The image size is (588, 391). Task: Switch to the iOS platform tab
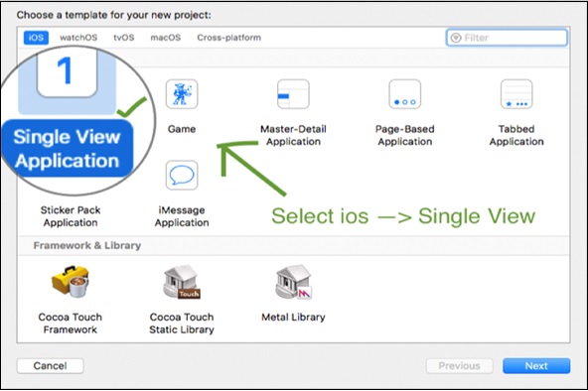pyautogui.click(x=36, y=38)
